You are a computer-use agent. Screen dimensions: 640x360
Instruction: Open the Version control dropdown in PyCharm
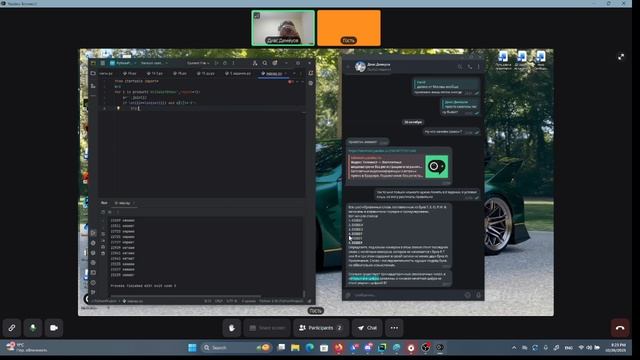coord(153,63)
